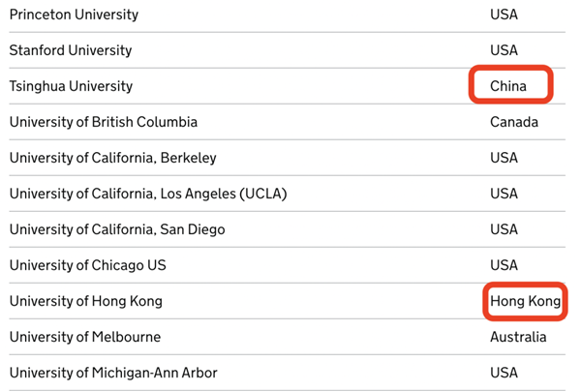
Task: Click the University of Hong Kong name
Action: [x=86, y=301]
